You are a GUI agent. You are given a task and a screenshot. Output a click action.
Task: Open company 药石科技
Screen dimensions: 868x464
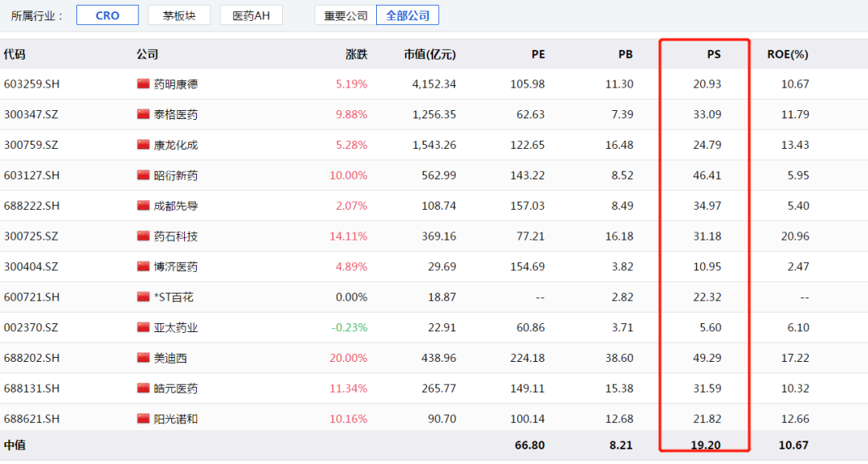tap(175, 236)
